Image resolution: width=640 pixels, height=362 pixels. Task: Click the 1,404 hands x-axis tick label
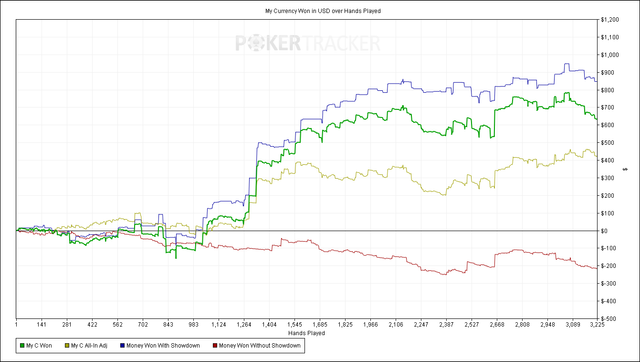pos(269,325)
